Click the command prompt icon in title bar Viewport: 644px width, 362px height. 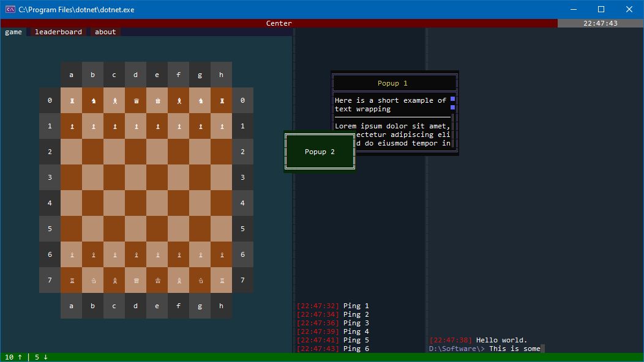(10, 9)
